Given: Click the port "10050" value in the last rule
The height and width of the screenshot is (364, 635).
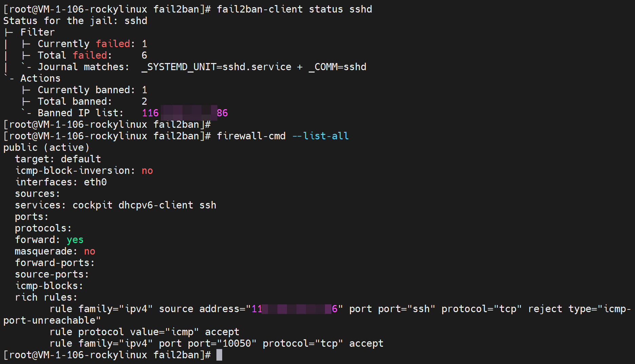Looking at the screenshot, I should [237, 343].
